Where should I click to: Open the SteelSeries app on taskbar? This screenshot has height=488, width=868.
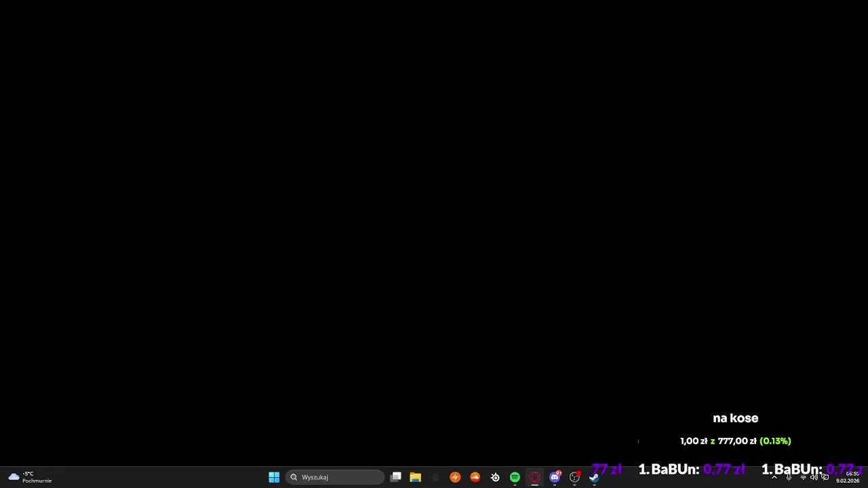pos(495,477)
